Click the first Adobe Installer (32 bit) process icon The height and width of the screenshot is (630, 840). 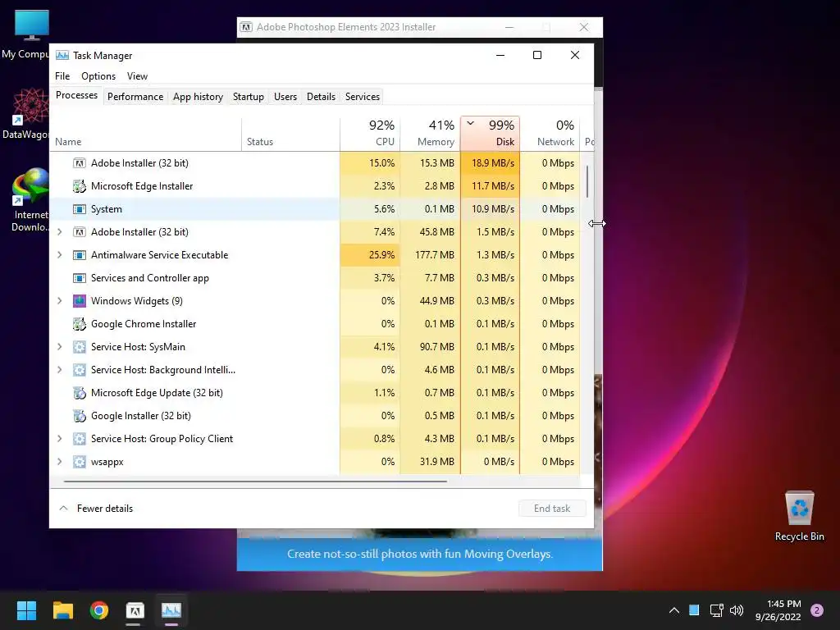click(80, 163)
